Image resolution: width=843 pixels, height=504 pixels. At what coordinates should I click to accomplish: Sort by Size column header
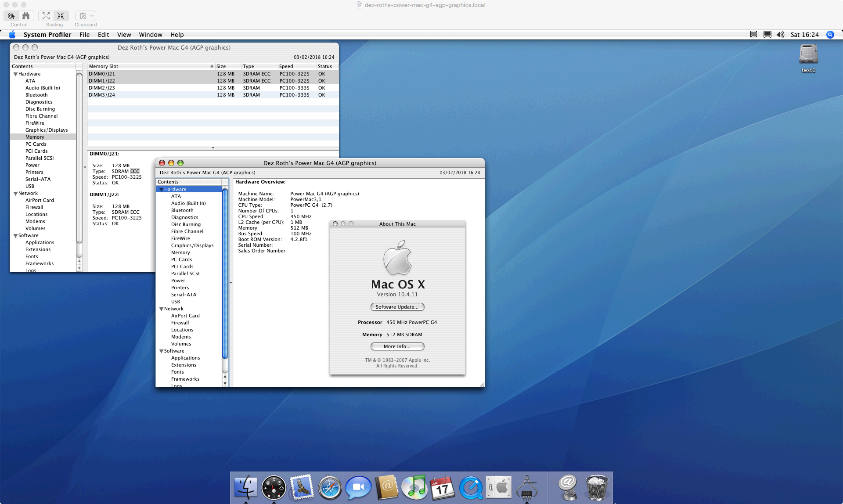pyautogui.click(x=228, y=66)
